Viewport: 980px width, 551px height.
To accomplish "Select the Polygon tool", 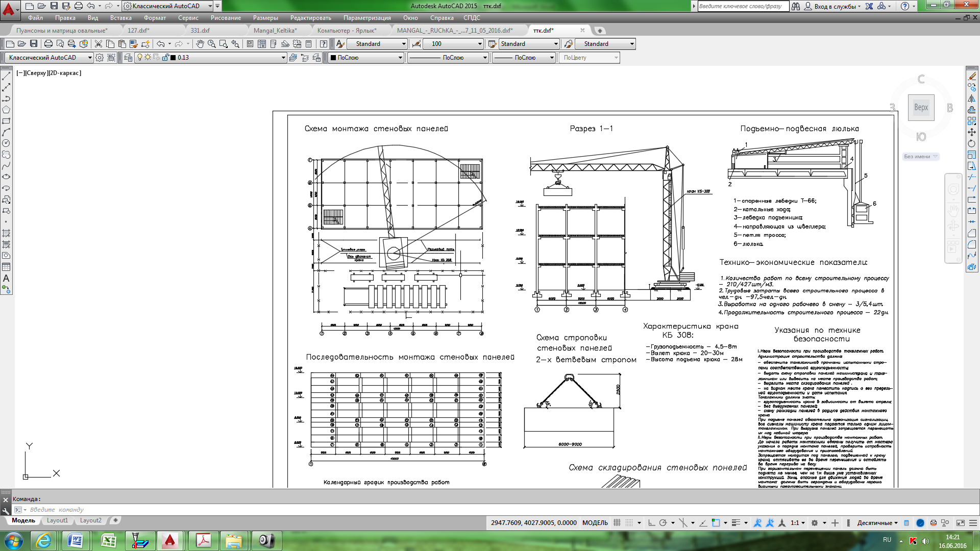I will tap(6, 110).
